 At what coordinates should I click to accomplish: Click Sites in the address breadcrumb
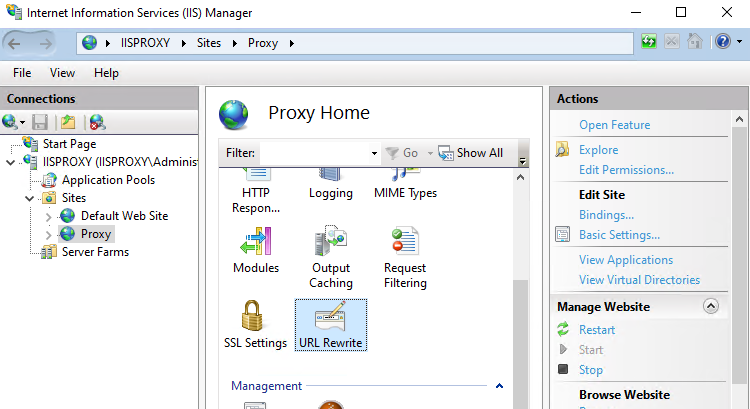pos(209,43)
